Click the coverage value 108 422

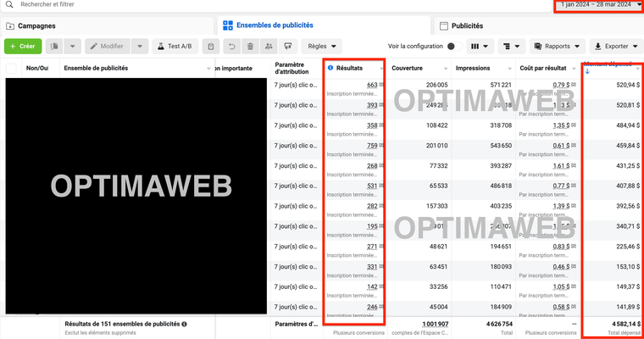[436, 125]
